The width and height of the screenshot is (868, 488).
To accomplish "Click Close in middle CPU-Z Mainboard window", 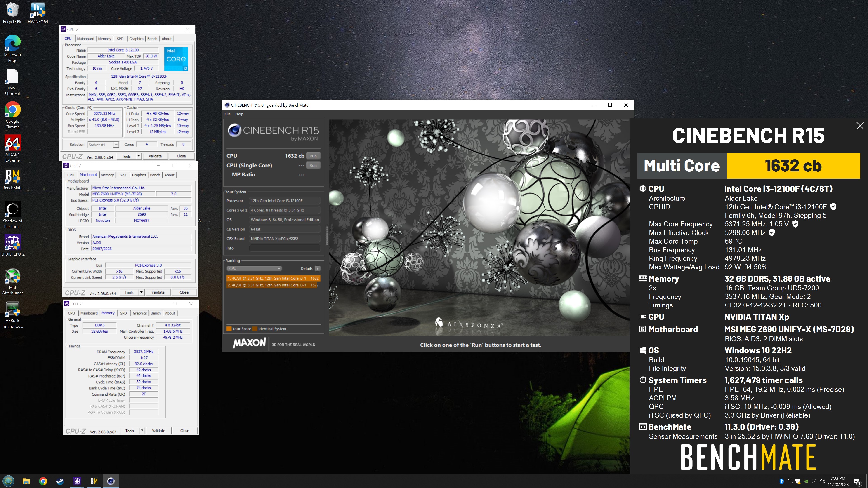I will click(184, 292).
